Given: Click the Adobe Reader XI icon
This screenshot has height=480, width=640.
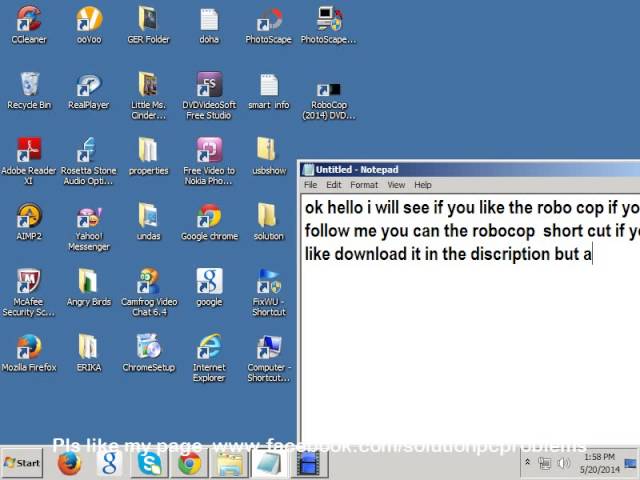Looking at the screenshot, I should coord(29,161).
